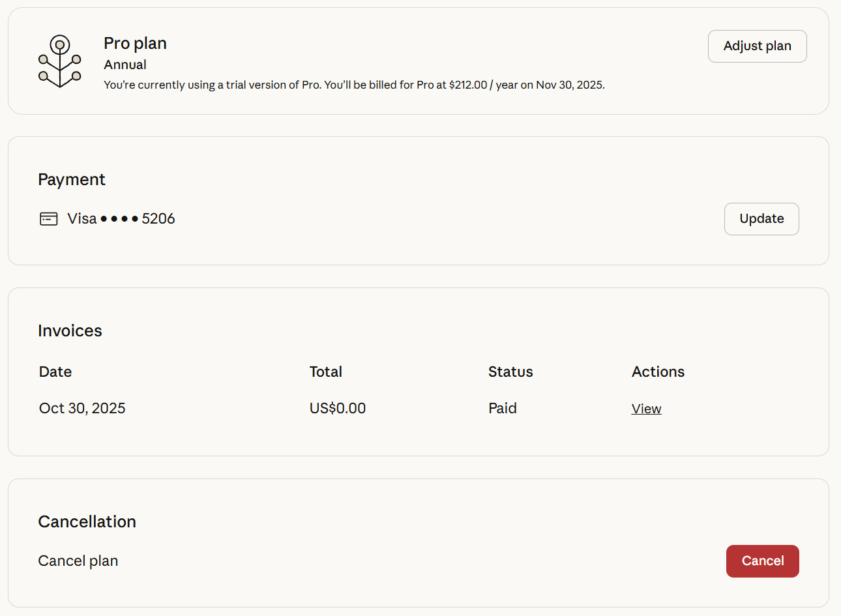The width and height of the screenshot is (841, 616).
Task: Update the Visa payment method
Action: click(761, 219)
